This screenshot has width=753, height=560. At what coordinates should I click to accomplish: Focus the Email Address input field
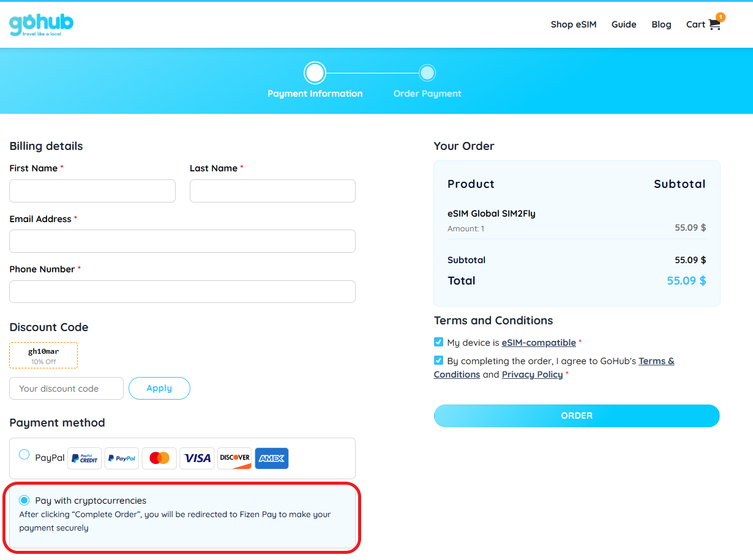click(182, 241)
